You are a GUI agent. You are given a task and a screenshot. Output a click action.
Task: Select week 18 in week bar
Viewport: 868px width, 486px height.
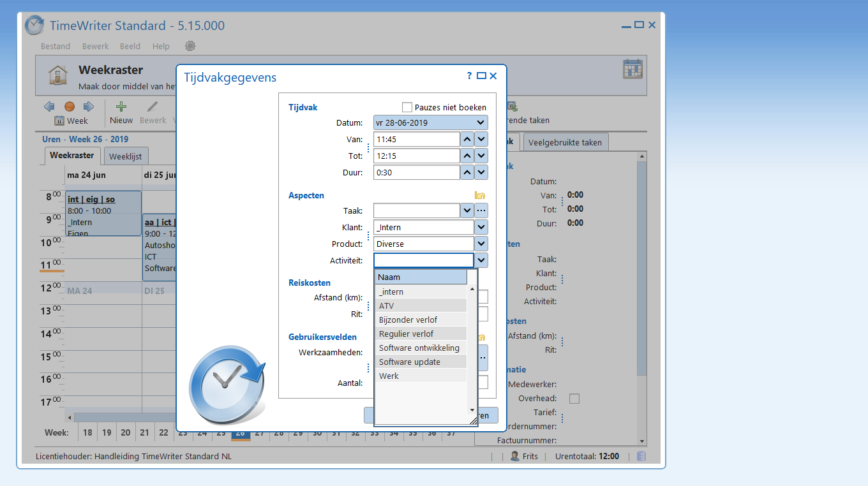point(87,432)
